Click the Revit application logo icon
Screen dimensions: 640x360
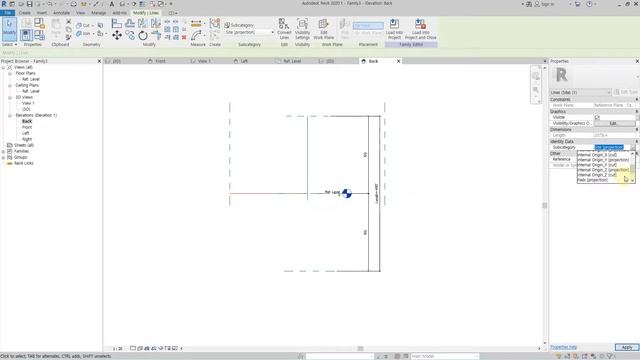click(x=4, y=4)
